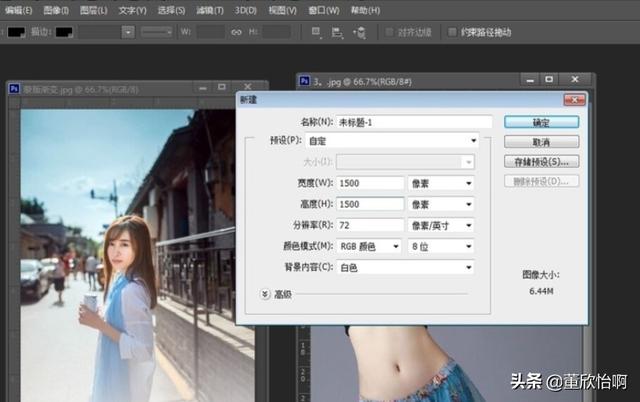The width and height of the screenshot is (640, 402).
Task: Expand the 高级 advanced options section
Action: tap(265, 294)
